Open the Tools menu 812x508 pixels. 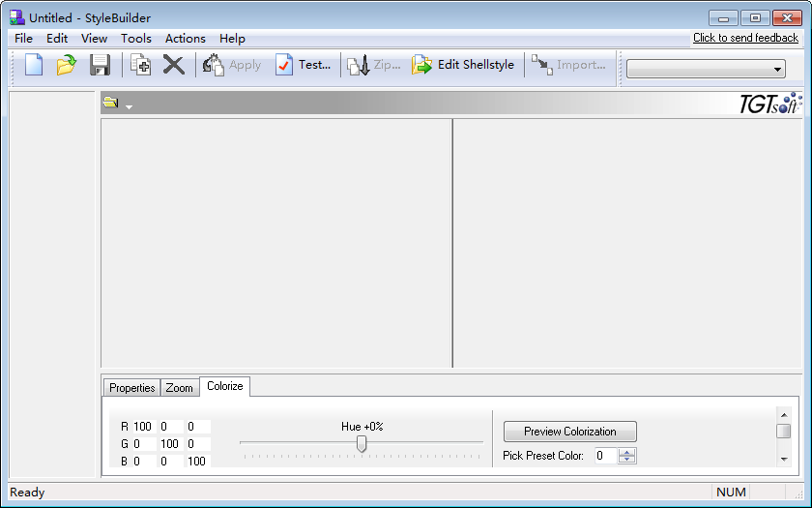[136, 39]
